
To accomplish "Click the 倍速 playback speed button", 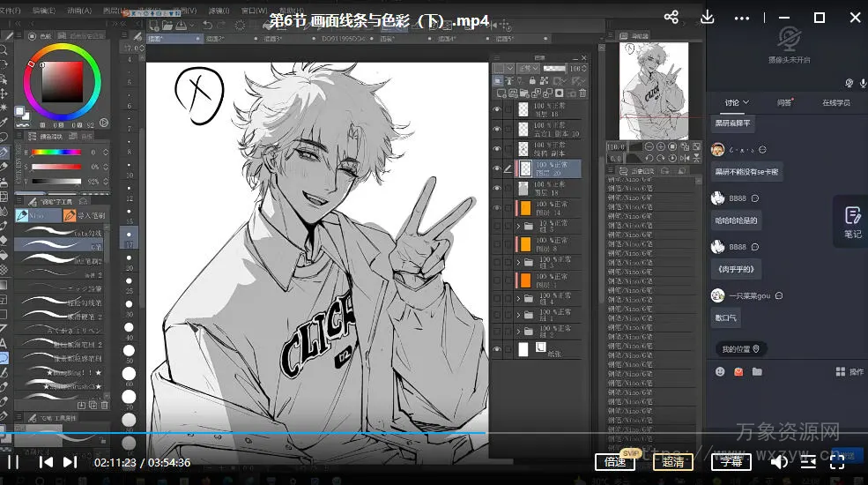I will point(616,461).
